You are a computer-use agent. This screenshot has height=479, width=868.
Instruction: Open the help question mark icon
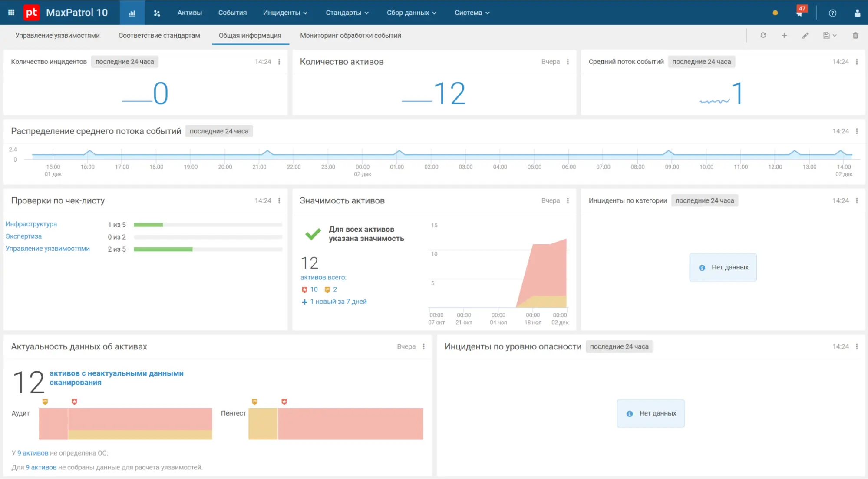click(832, 13)
